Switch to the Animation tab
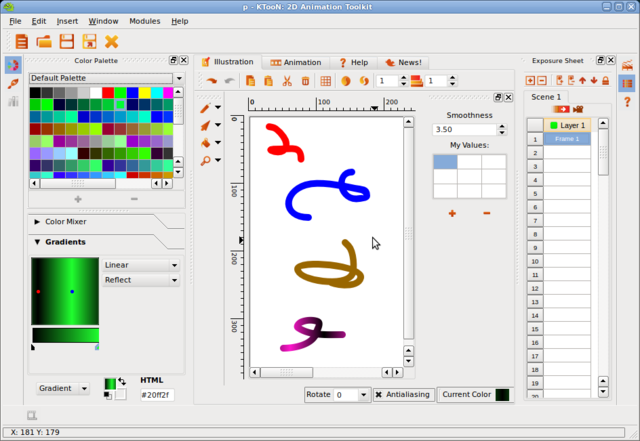Viewport: 640px width, 441px height. point(296,62)
